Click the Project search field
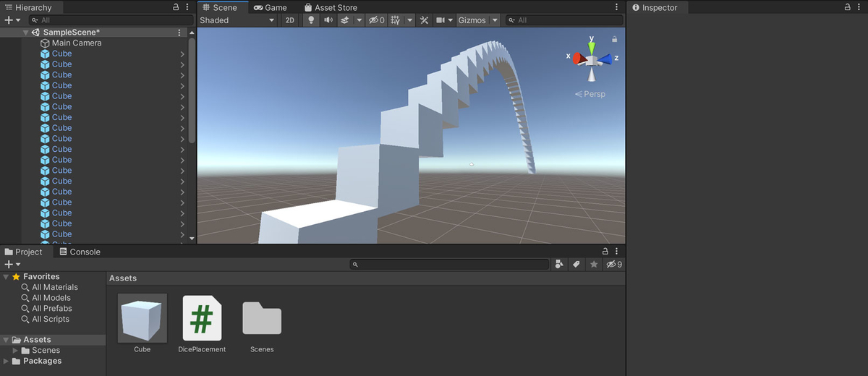 pos(449,265)
